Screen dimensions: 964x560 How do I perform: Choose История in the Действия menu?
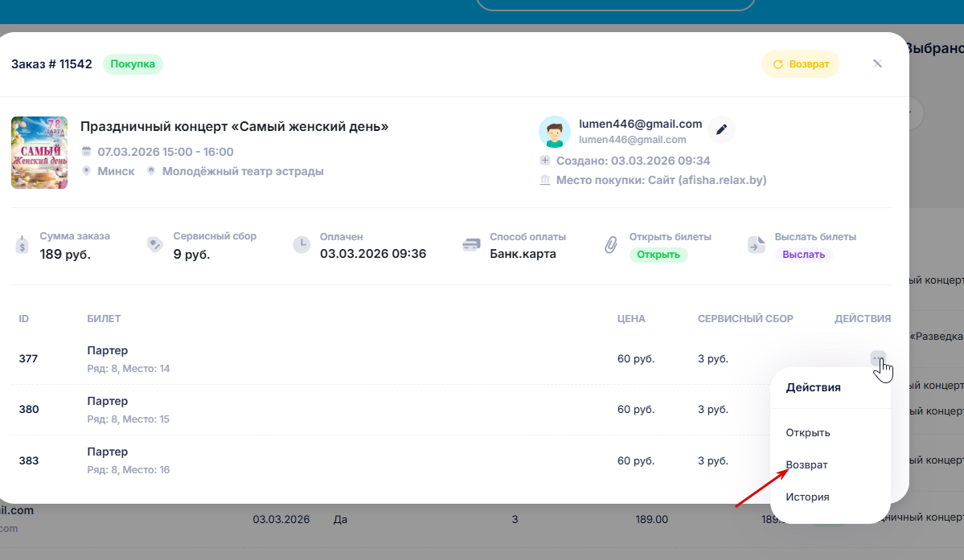[807, 497]
